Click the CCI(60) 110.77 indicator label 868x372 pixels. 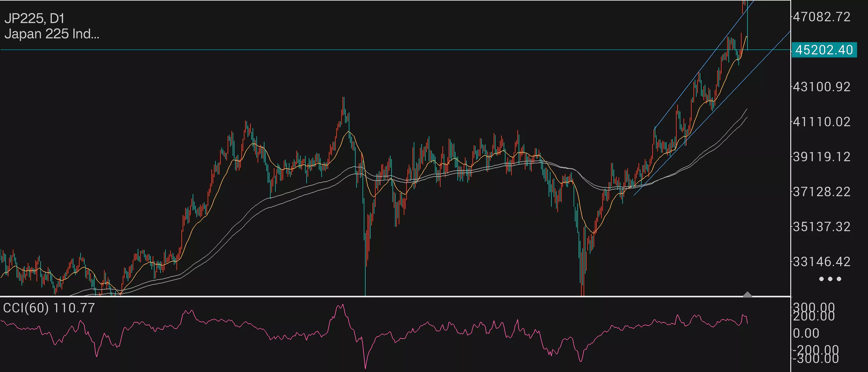point(49,308)
